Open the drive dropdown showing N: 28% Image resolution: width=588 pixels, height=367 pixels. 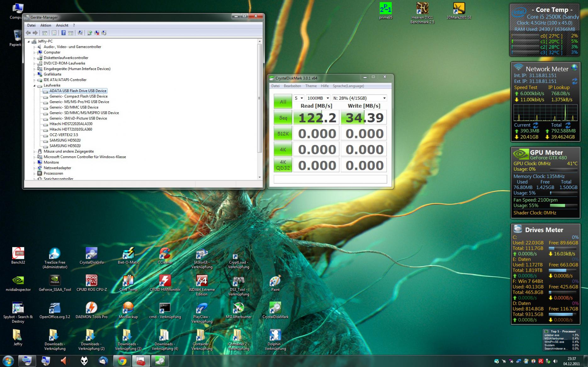pyautogui.click(x=359, y=98)
